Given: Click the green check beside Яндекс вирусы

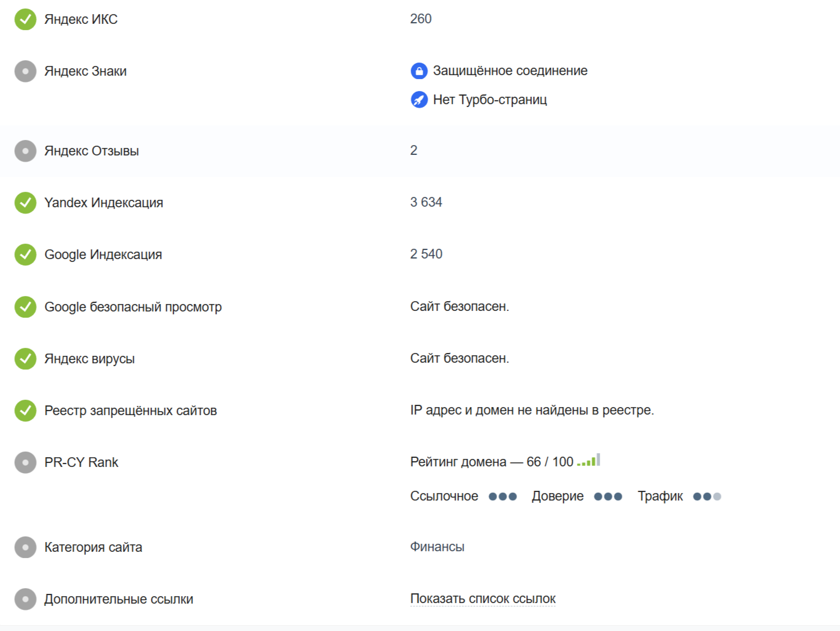Looking at the screenshot, I should [25, 359].
